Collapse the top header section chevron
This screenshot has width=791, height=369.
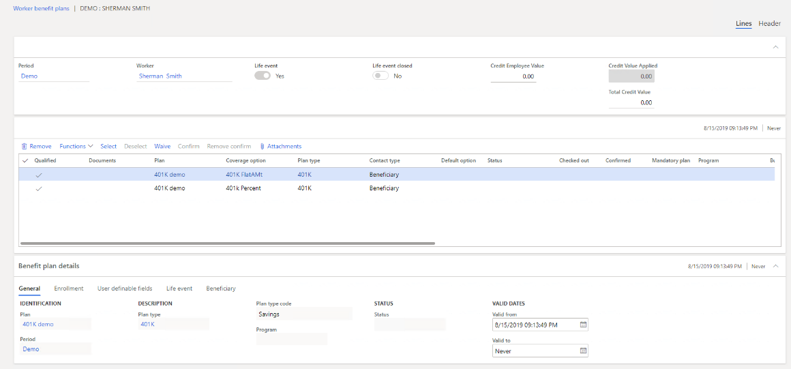(775, 47)
